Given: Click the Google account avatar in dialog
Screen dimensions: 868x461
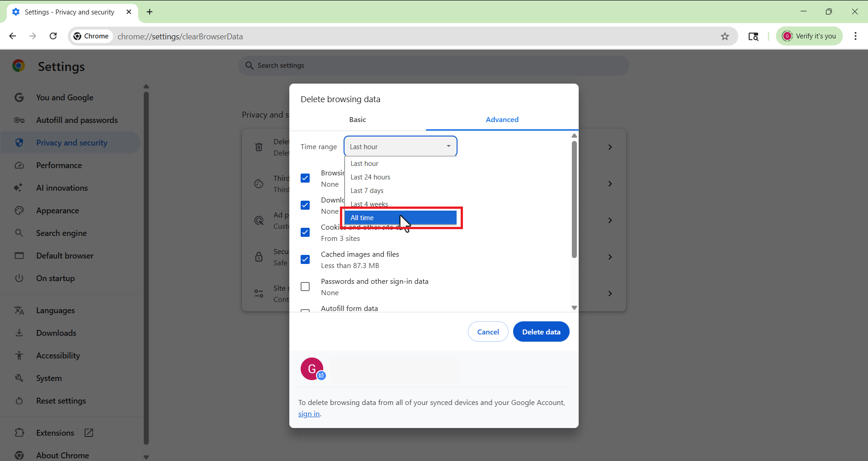Looking at the screenshot, I should click(x=312, y=369).
